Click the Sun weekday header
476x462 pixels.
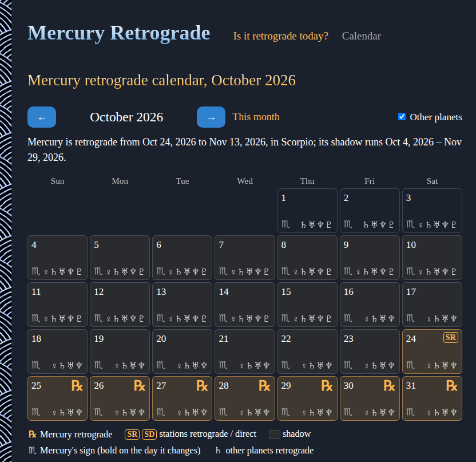pyautogui.click(x=57, y=181)
